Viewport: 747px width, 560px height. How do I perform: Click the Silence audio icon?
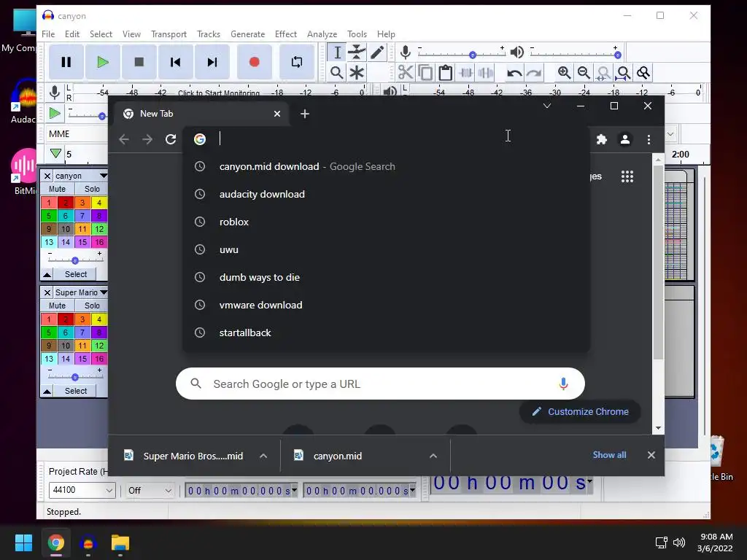coord(485,72)
